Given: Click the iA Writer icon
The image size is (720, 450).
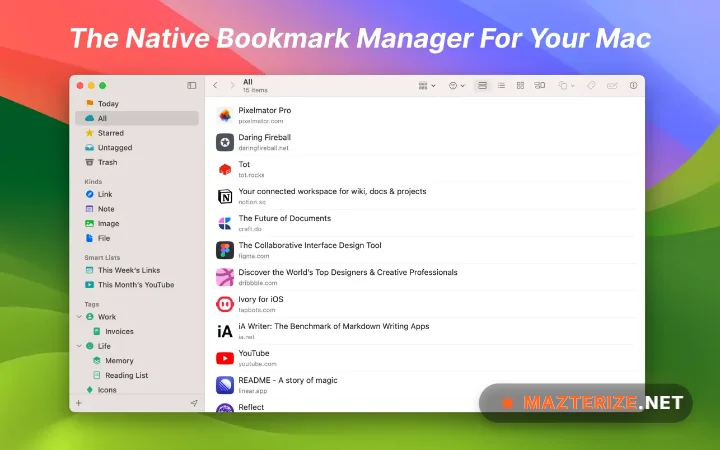Looking at the screenshot, I should click(225, 332).
